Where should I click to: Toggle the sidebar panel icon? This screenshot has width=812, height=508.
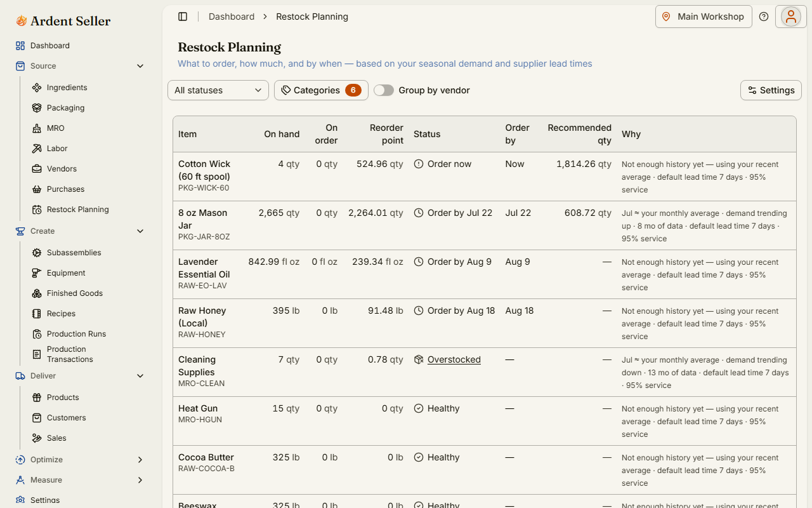pyautogui.click(x=183, y=17)
